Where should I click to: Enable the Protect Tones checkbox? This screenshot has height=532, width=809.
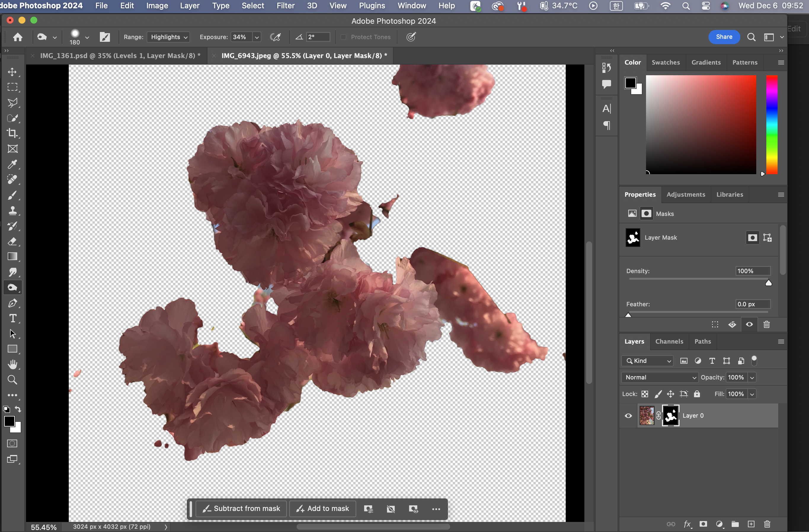click(x=343, y=37)
